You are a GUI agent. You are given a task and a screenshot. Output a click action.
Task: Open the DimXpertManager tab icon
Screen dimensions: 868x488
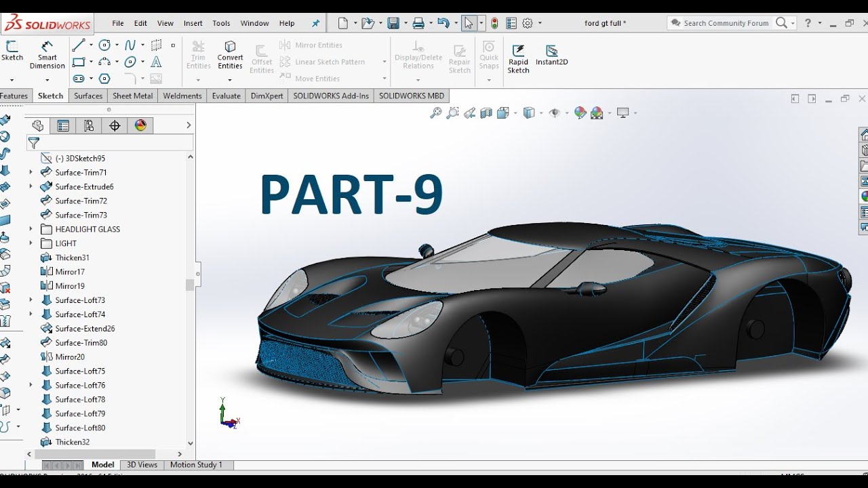tap(115, 125)
